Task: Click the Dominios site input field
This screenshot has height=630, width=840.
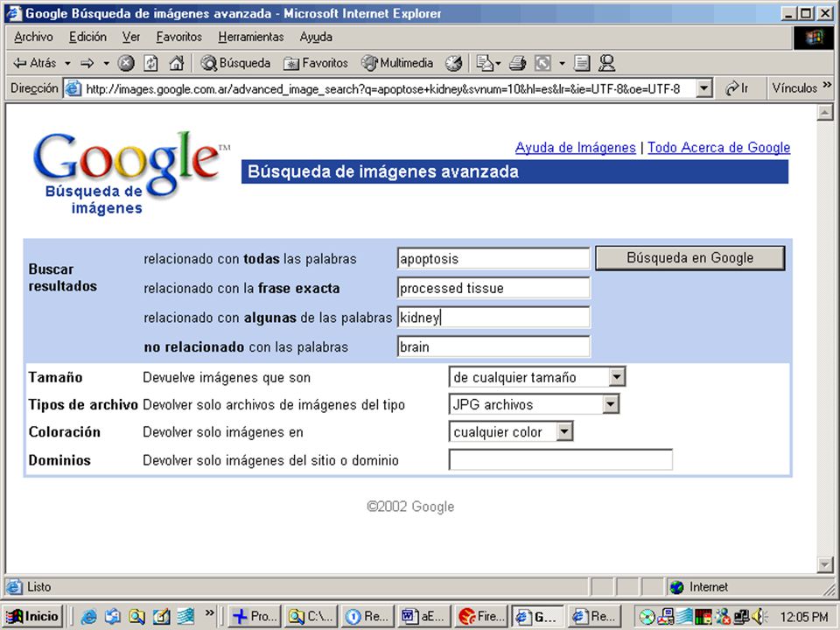Action: coord(560,459)
